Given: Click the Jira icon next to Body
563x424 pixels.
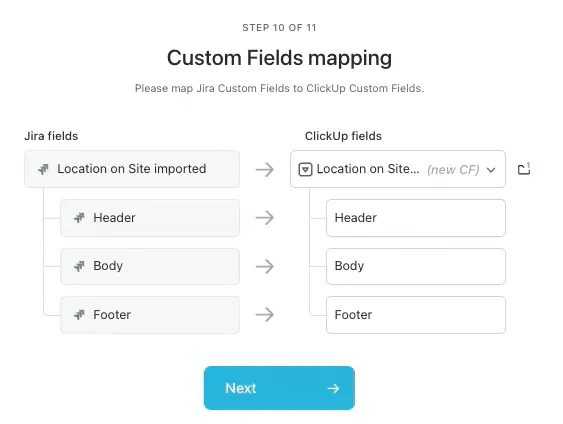Looking at the screenshot, I should click(79, 266).
